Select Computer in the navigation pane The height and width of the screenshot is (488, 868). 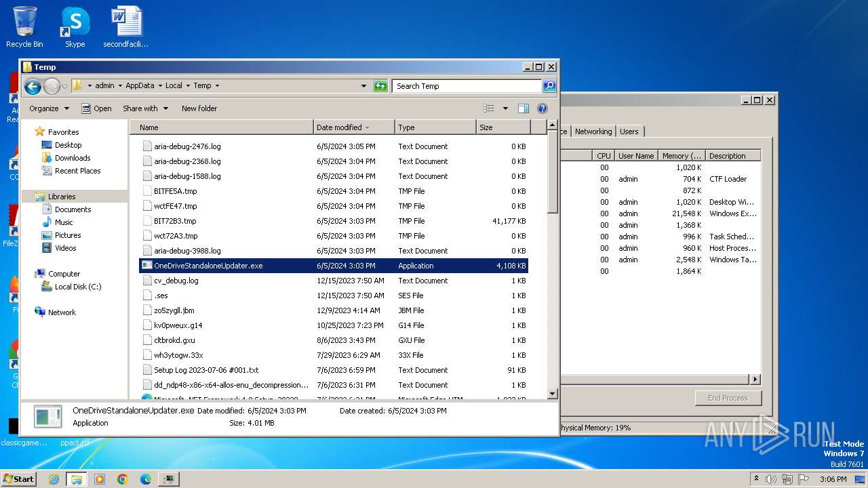(x=64, y=274)
